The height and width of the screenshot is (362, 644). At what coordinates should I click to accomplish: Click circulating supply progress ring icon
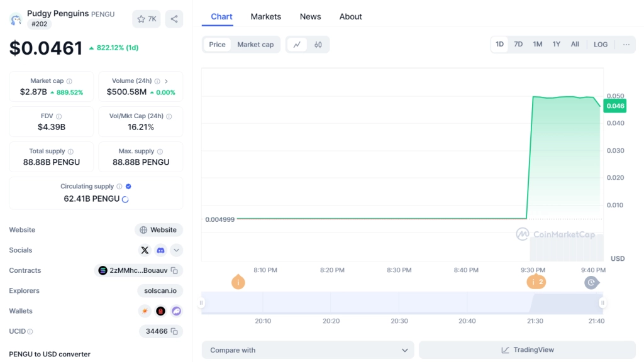(125, 199)
